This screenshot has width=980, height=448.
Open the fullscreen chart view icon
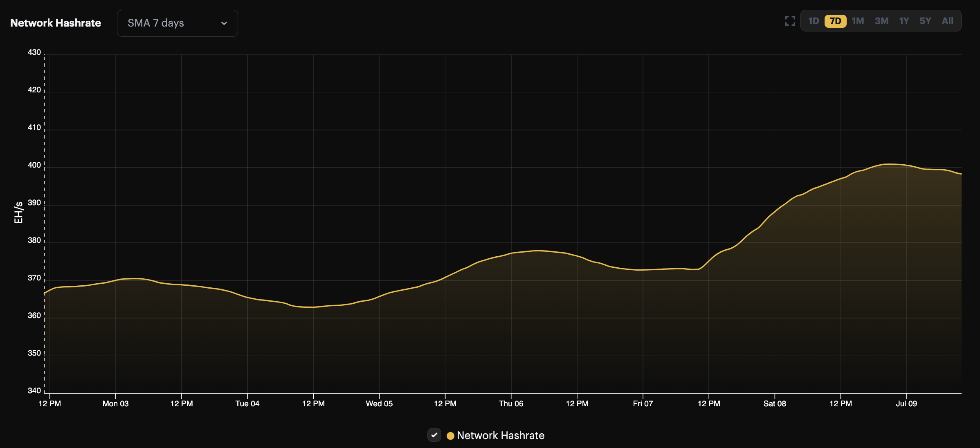pos(790,20)
